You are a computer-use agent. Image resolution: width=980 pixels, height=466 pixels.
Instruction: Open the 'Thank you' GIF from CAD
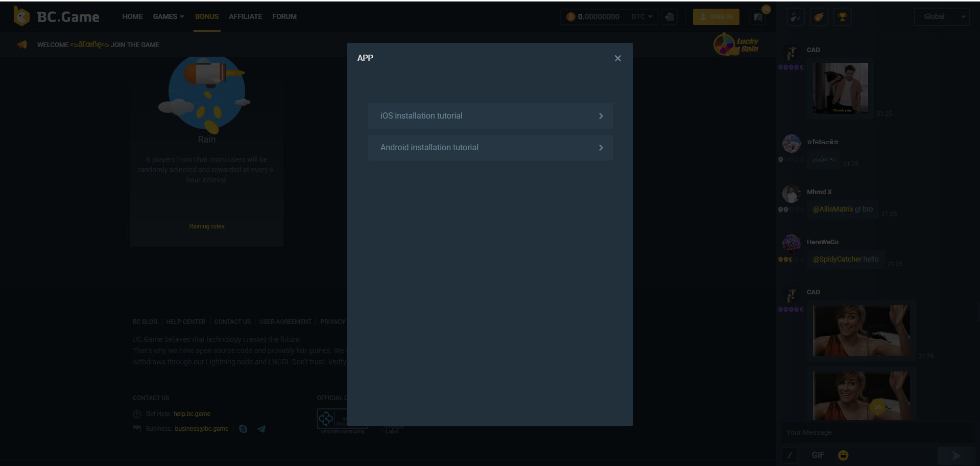(841, 88)
